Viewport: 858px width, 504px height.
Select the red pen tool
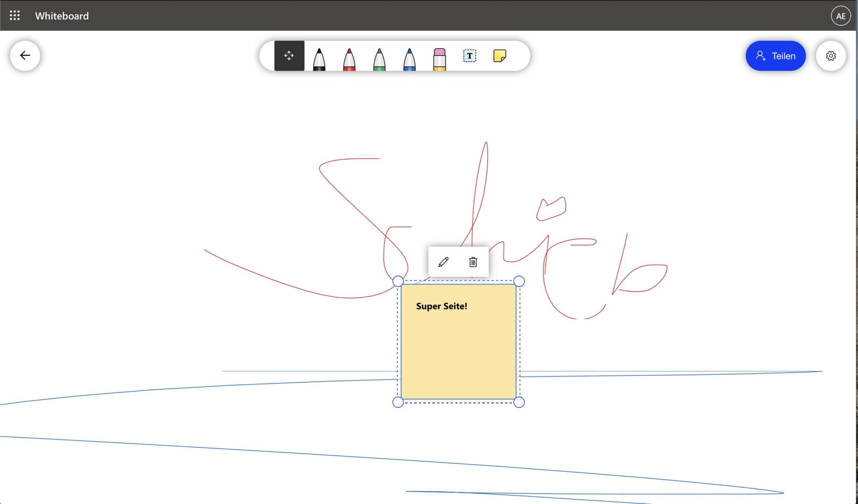[x=349, y=58]
